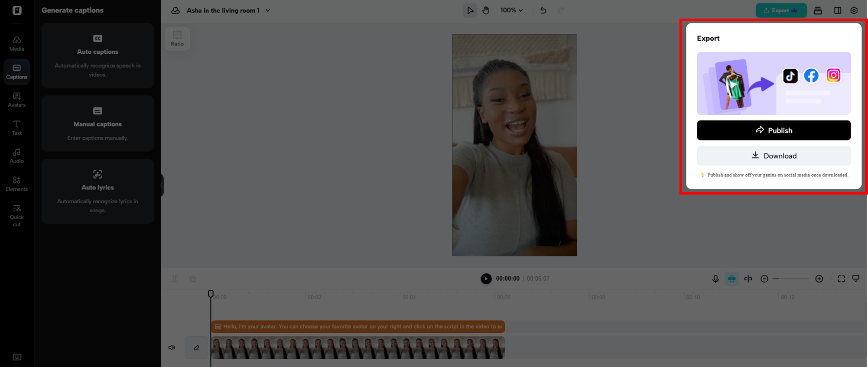Open the Audio panel
The width and height of the screenshot is (868, 367).
(16, 156)
